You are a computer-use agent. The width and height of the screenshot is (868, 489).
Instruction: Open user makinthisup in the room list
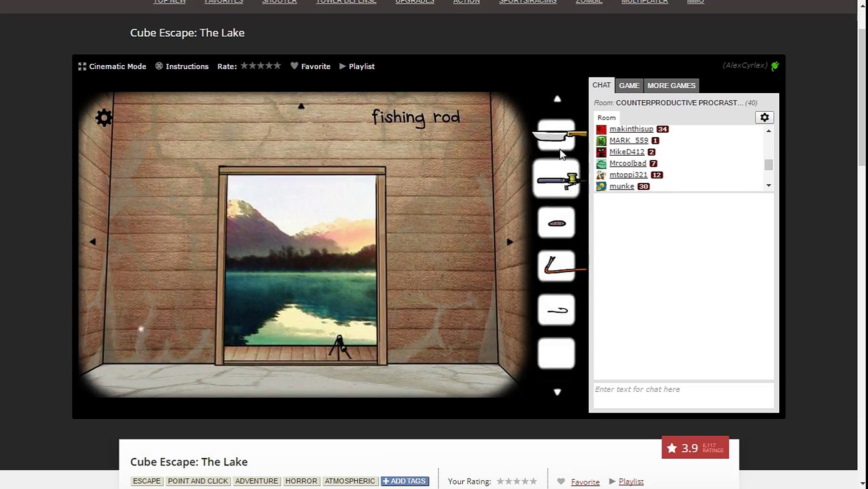coord(631,129)
